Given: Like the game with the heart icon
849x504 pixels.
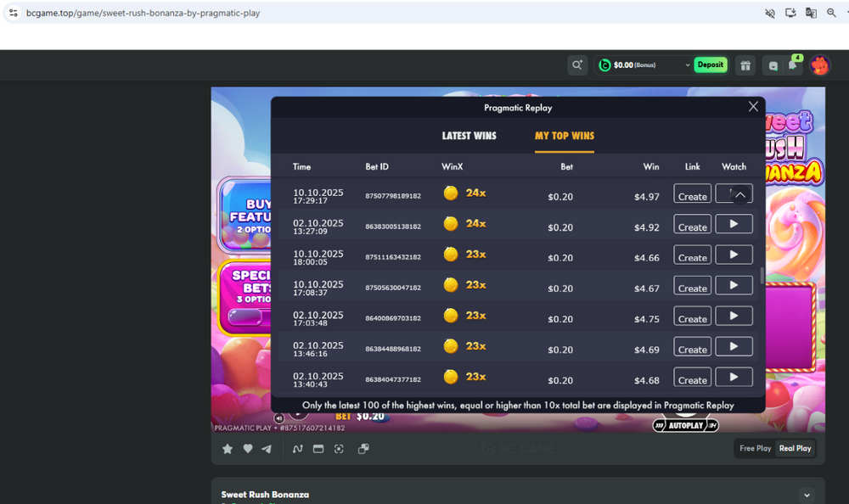Looking at the screenshot, I should [247, 448].
